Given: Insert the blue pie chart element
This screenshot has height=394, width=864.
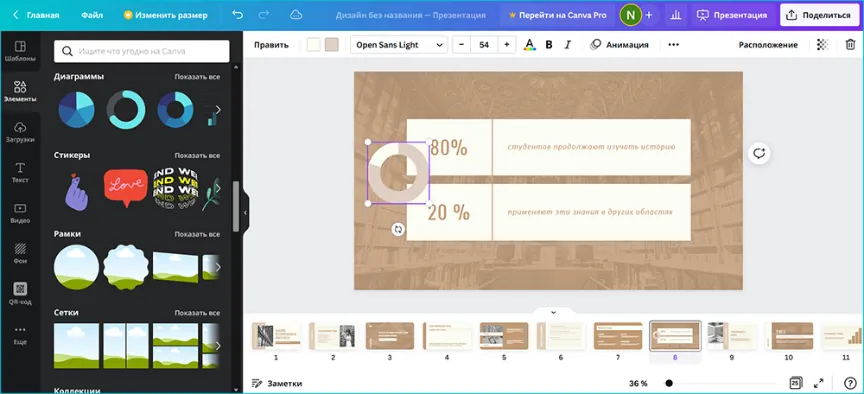Looking at the screenshot, I should tap(77, 110).
